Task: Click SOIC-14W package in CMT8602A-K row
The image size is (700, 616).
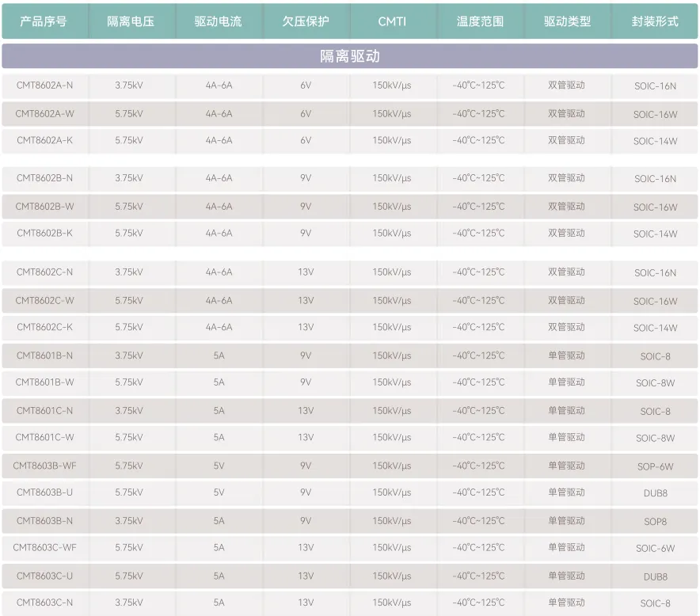Action: click(x=656, y=142)
